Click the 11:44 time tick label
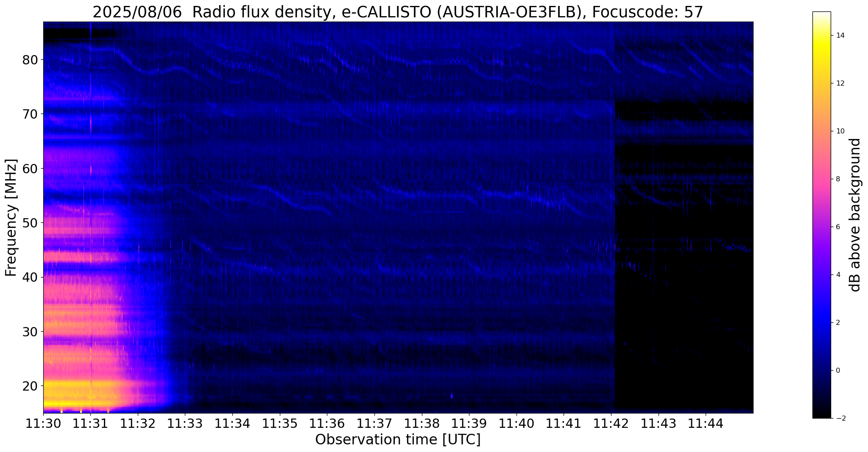This screenshot has height=452, width=868. [x=706, y=423]
